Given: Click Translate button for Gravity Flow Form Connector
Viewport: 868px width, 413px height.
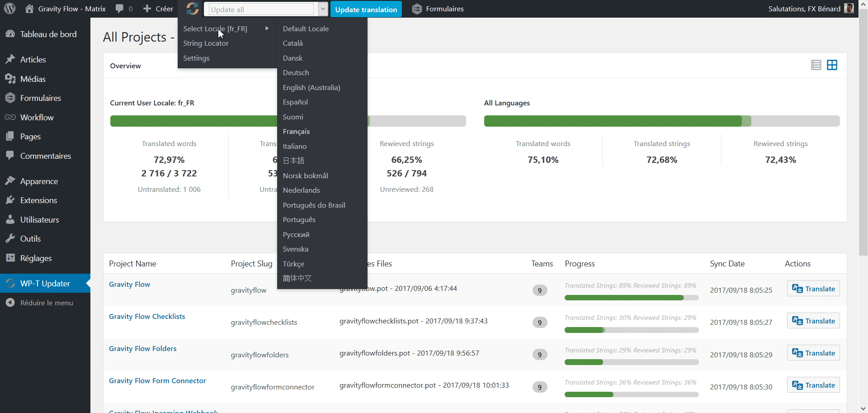Looking at the screenshot, I should [813, 385].
